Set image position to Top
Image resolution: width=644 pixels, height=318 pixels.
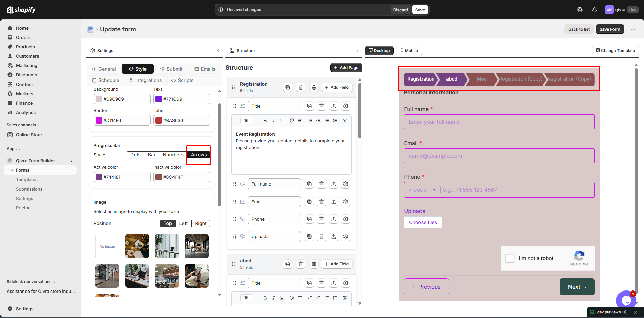click(x=168, y=223)
